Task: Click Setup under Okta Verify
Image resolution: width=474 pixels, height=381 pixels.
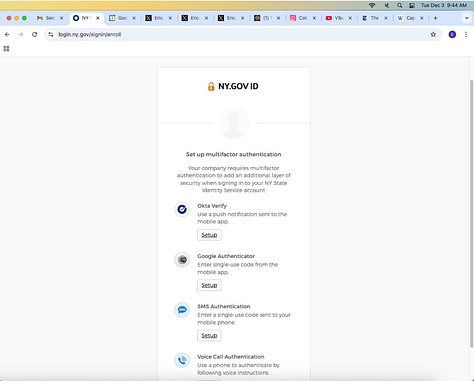Action: (209, 235)
